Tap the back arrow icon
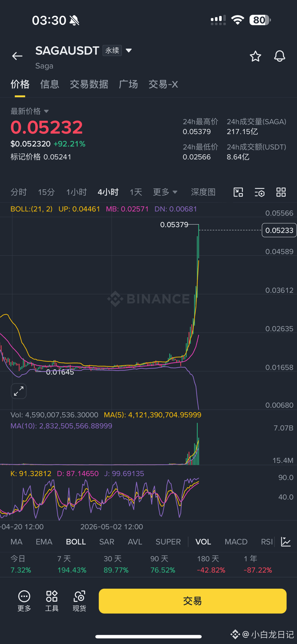The width and height of the screenshot is (297, 644). [x=17, y=56]
